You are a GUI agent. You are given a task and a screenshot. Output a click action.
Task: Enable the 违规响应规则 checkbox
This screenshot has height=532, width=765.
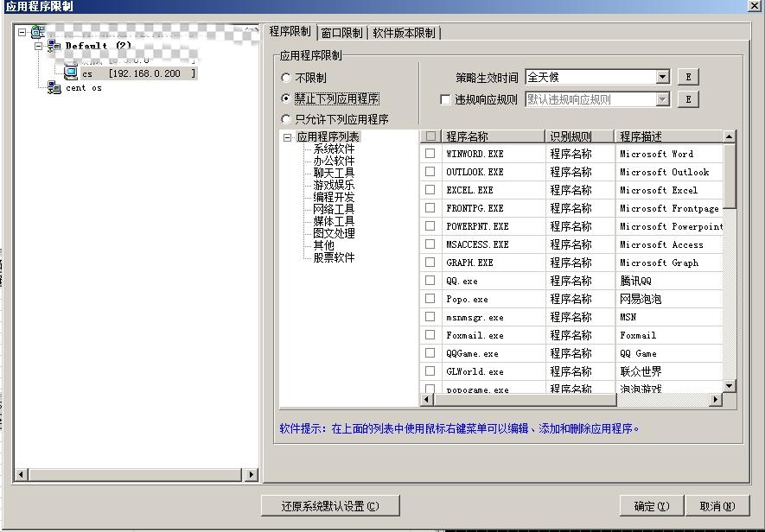[x=446, y=99]
